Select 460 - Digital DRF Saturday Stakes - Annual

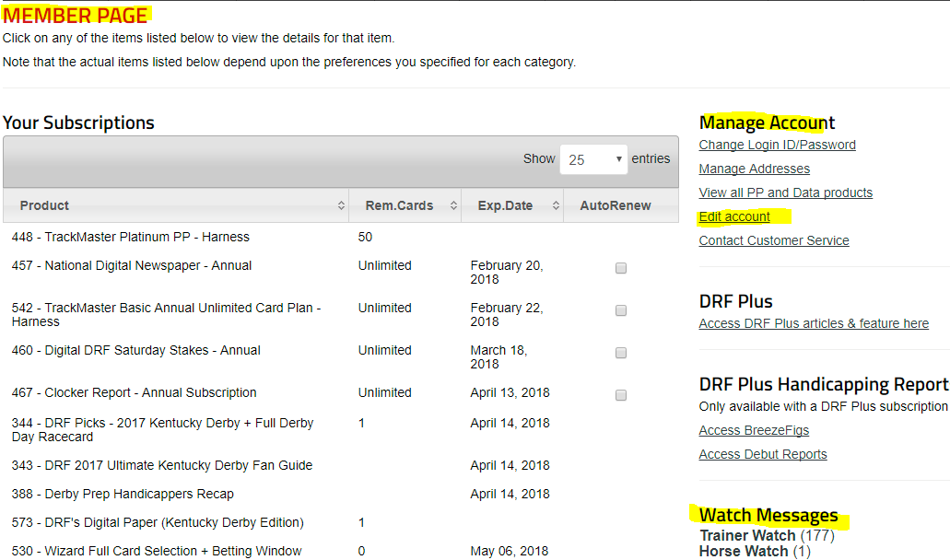[x=135, y=350]
